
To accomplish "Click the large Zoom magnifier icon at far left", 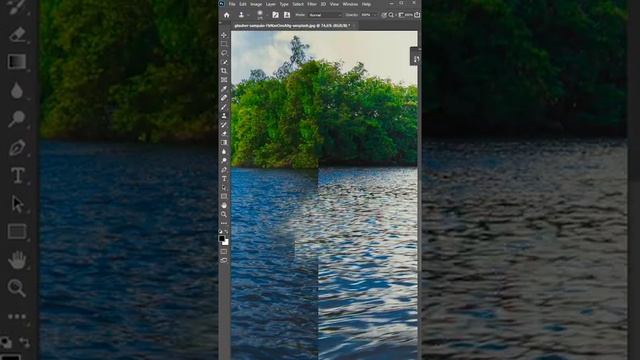I will (17, 288).
